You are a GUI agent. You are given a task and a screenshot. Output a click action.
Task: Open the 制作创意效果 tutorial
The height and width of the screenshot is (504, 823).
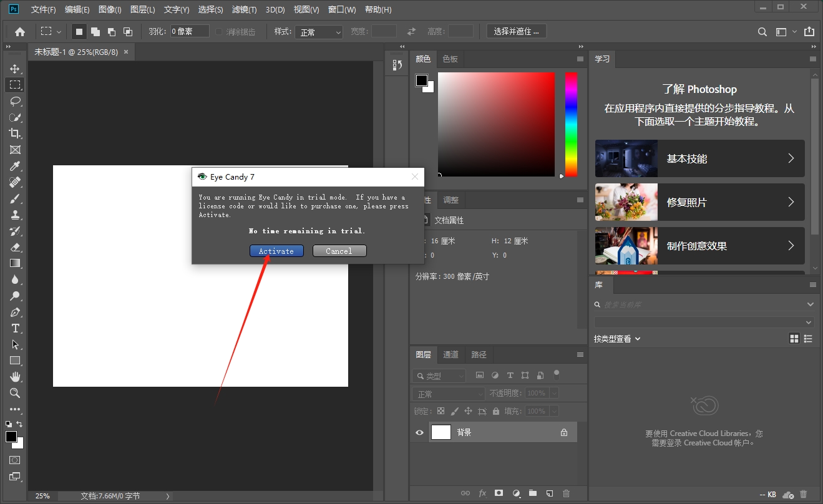pos(699,246)
